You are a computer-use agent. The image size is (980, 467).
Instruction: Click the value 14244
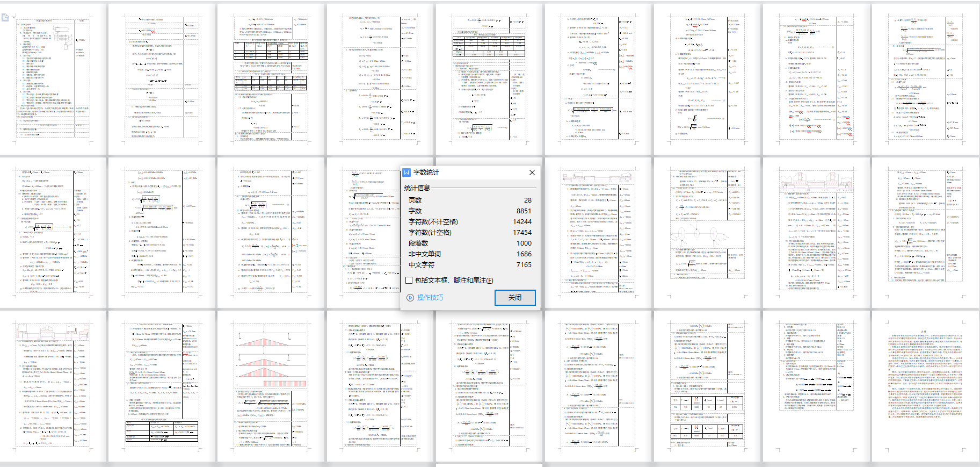click(x=522, y=222)
